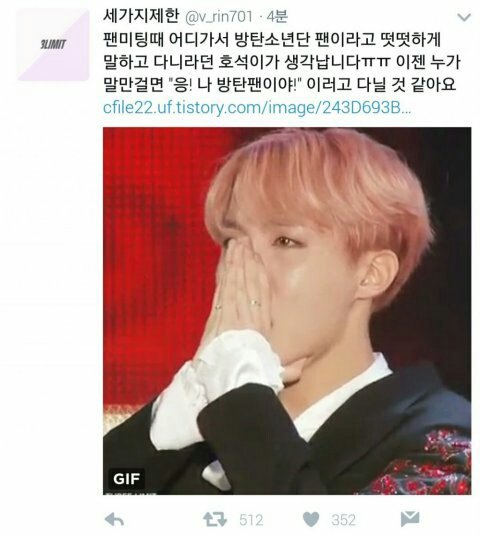Click the GIF badge on the media
Image resolution: width=480 pixels, height=537 pixels.
tap(127, 478)
